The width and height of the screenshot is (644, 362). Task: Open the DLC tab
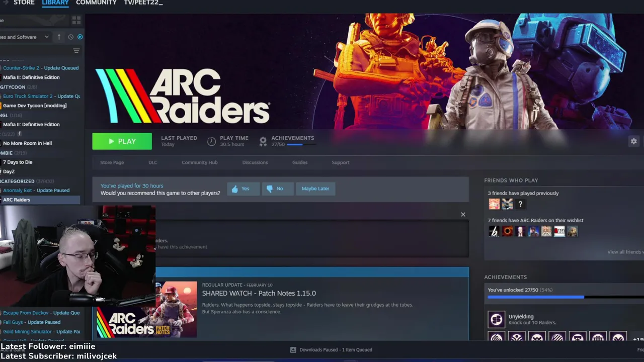(x=153, y=162)
